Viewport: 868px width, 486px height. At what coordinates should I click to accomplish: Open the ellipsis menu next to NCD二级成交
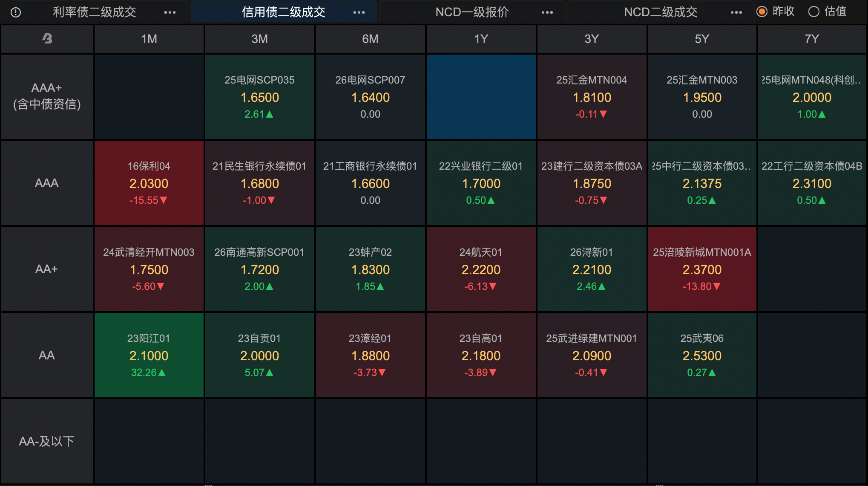[x=736, y=12]
